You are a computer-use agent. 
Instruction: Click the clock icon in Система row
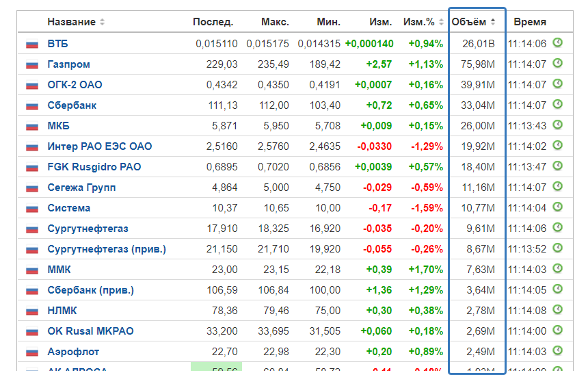(558, 207)
